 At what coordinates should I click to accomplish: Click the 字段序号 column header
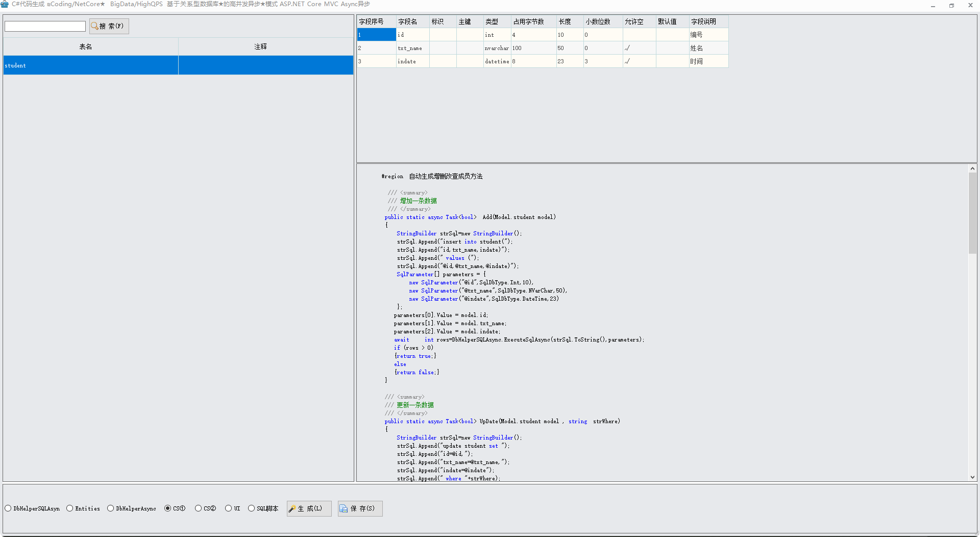point(377,21)
